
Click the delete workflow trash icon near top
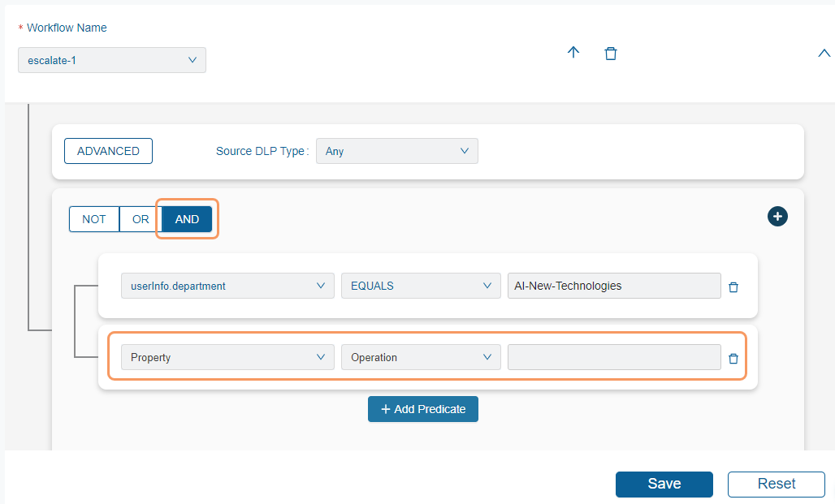click(x=611, y=53)
